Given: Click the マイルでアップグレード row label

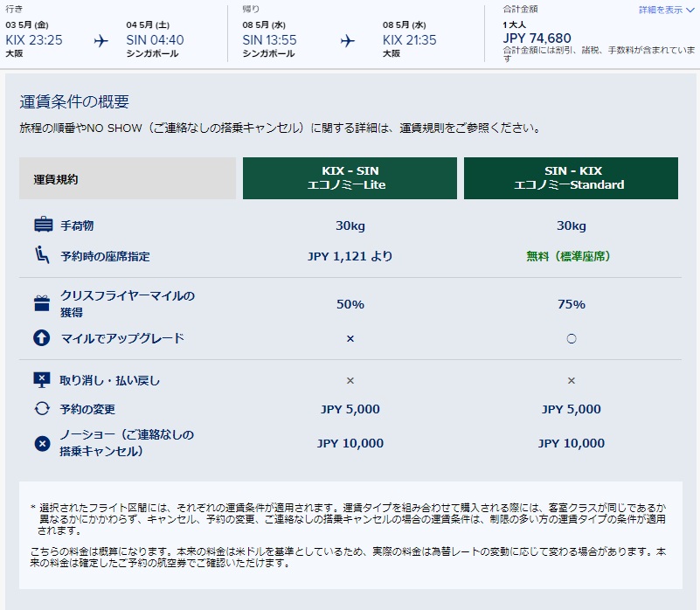Looking at the screenshot, I should 122,338.
